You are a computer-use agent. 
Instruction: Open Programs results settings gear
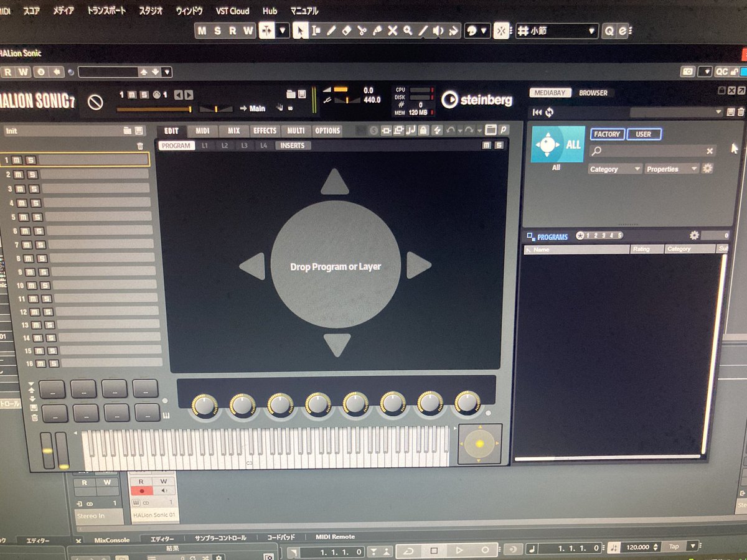pyautogui.click(x=695, y=235)
